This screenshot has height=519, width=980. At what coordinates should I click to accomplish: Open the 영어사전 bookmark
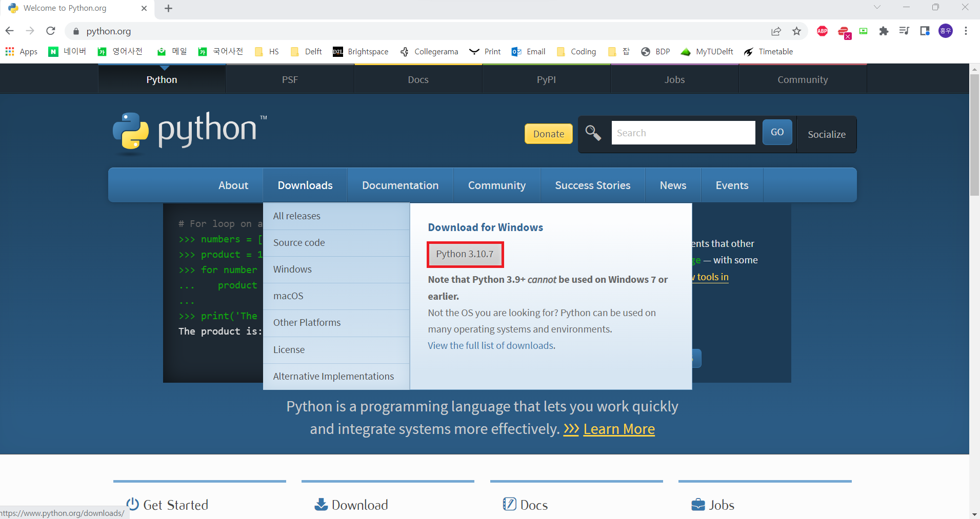tap(120, 52)
